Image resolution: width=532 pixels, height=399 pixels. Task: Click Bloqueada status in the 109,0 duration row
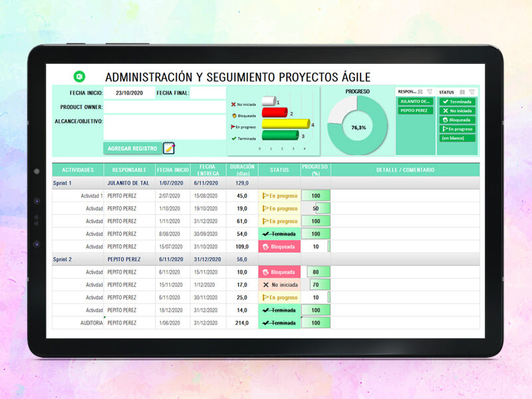tap(279, 247)
